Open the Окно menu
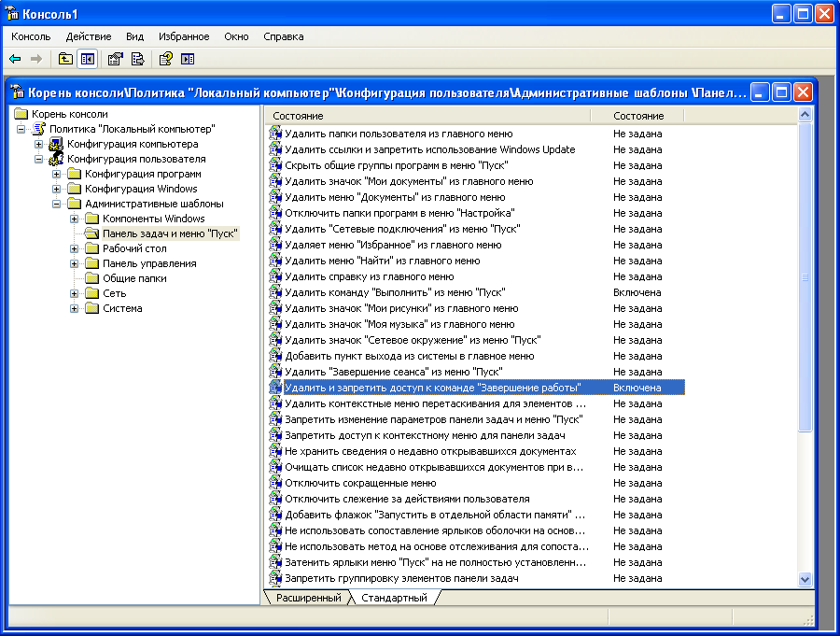Screen dimensions: 840x636 [236, 36]
